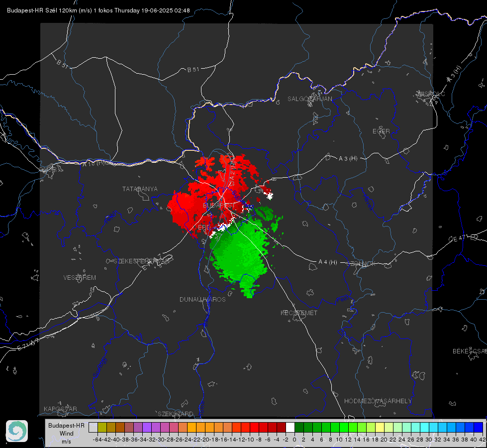Select the SZEKSZÁRD city label

click(176, 414)
